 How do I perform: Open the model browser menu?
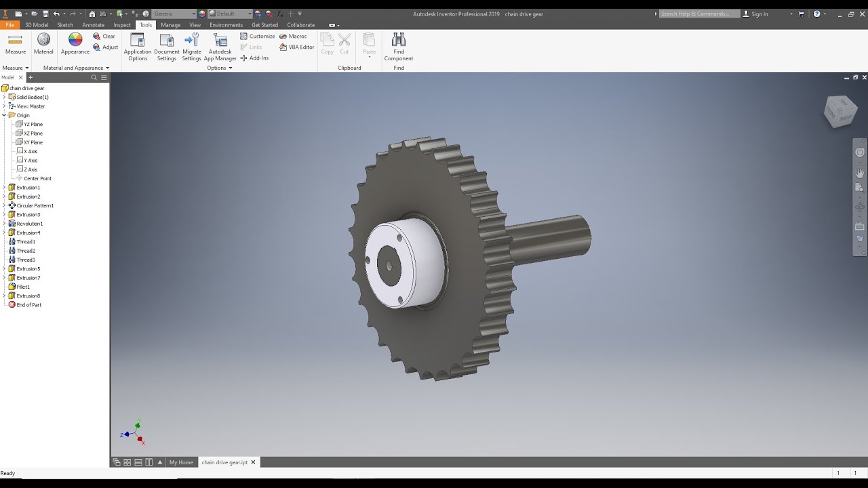104,77
